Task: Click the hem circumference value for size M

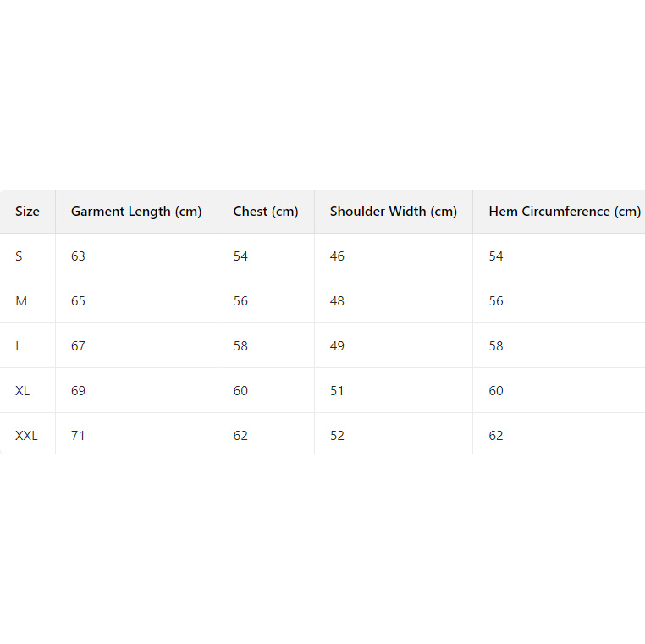Action: [496, 301]
